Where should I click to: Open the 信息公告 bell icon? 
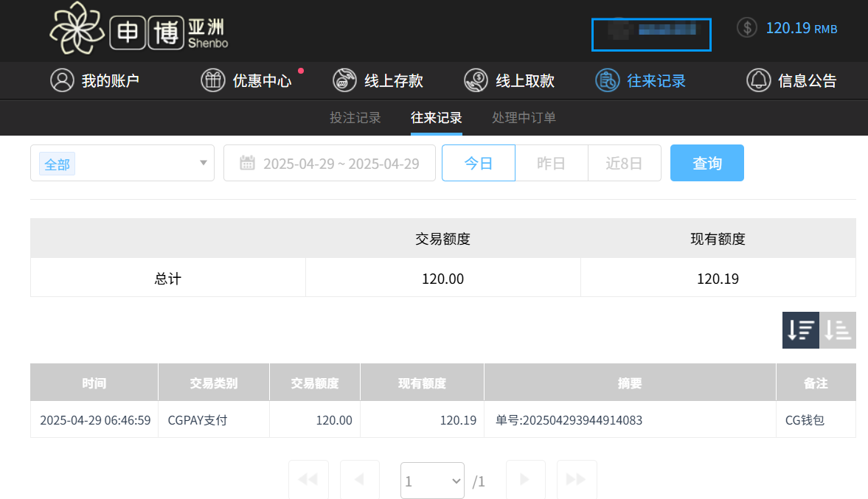pyautogui.click(x=758, y=80)
